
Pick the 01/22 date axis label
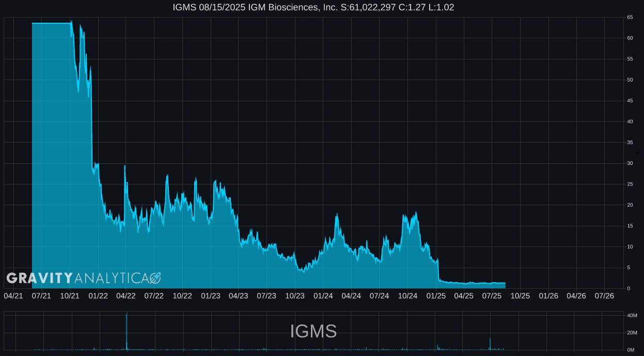[98, 296]
